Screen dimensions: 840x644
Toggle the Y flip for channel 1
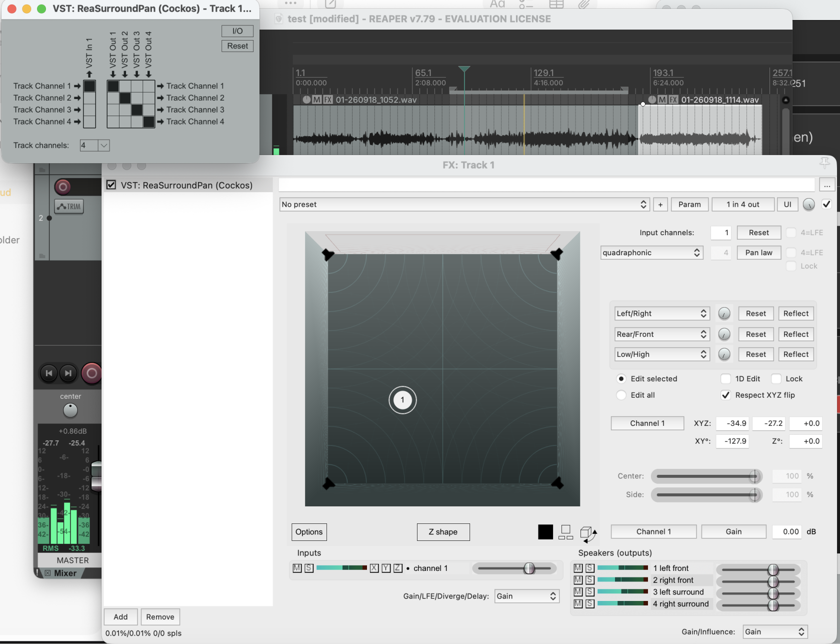[386, 568]
